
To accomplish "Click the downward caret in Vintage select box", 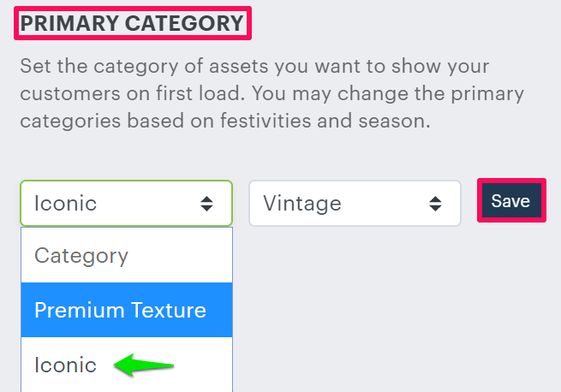I will 435,209.
